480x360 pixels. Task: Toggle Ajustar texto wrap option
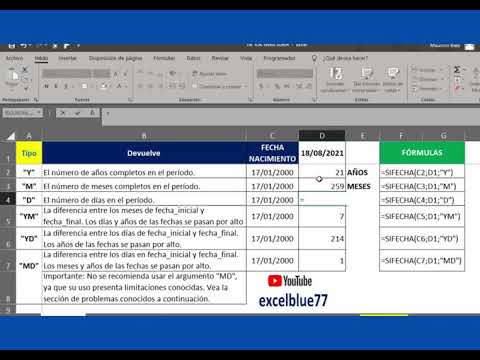(210, 74)
